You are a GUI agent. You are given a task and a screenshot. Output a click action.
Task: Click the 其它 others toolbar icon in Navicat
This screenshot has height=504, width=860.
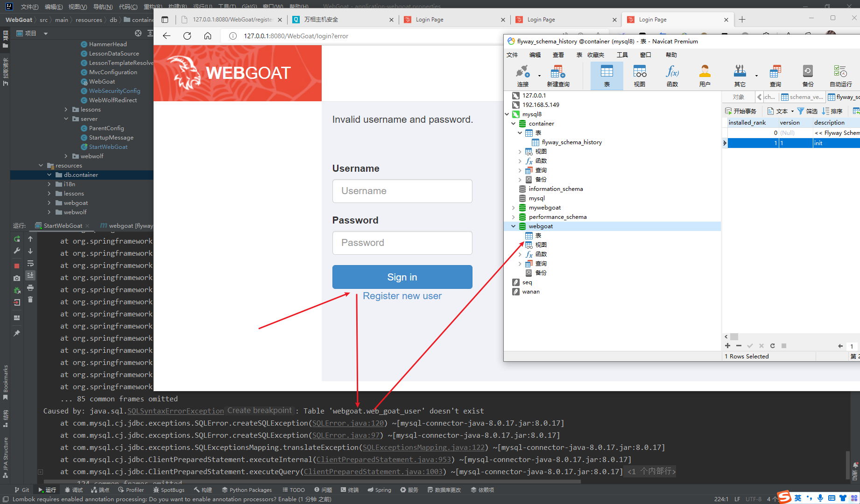click(740, 76)
